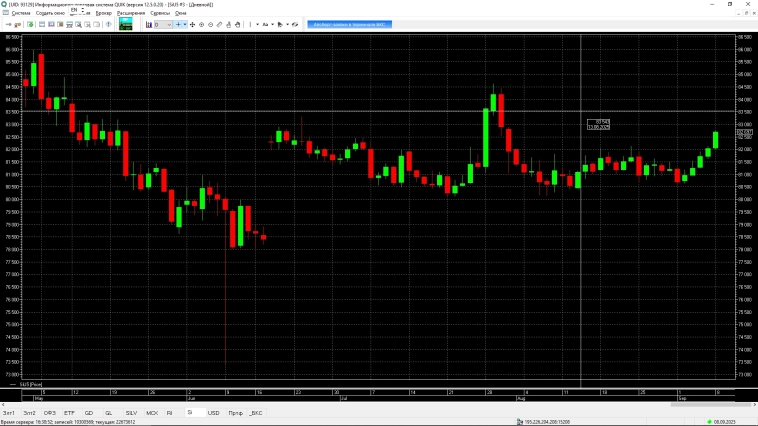
Task: Select the crosshair plus cursor tool
Action: [x=178, y=24]
